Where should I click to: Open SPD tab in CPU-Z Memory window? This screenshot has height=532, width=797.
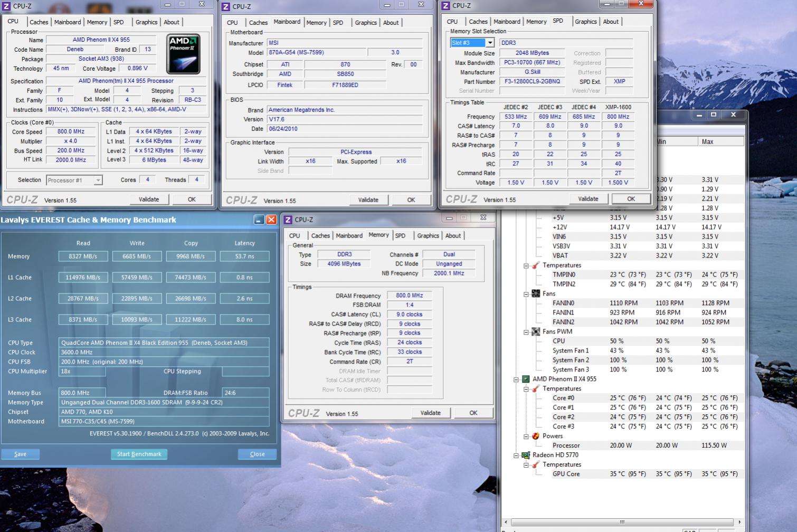[401, 236]
